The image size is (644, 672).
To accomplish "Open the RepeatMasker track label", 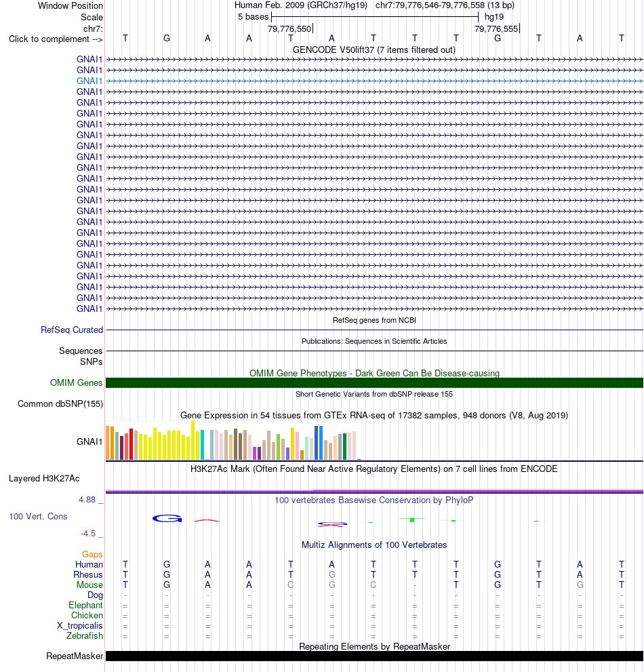I will (75, 656).
